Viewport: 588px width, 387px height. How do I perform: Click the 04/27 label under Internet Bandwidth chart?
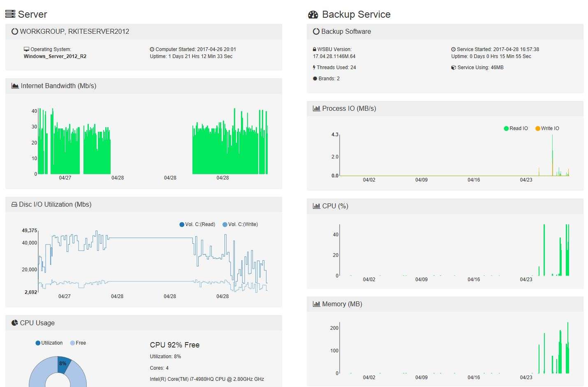point(65,178)
